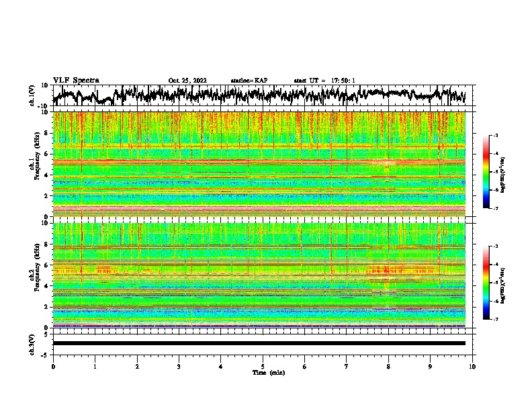Click the 'VLF Spectra' title text
532x411 pixels.
tap(76, 81)
